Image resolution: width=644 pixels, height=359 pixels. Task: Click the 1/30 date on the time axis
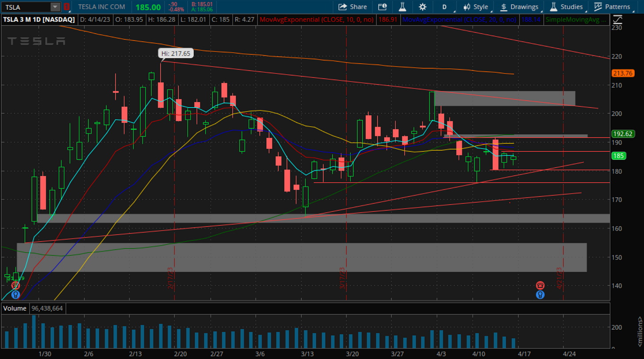click(44, 354)
